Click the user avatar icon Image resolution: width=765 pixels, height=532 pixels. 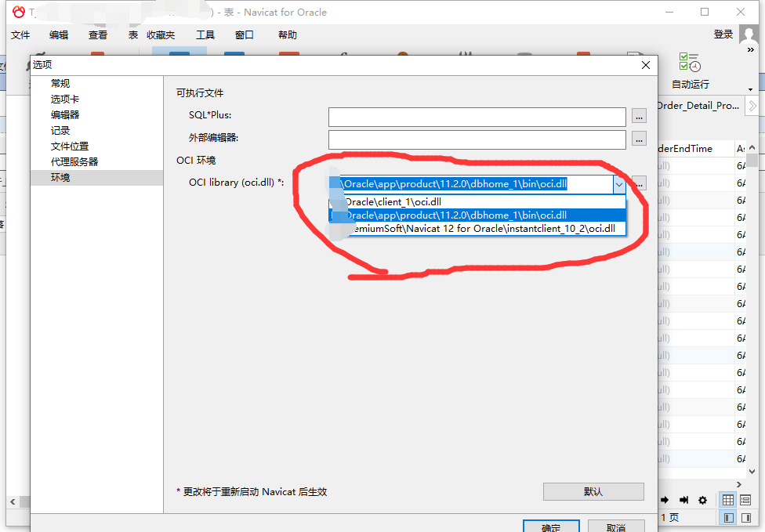749,34
